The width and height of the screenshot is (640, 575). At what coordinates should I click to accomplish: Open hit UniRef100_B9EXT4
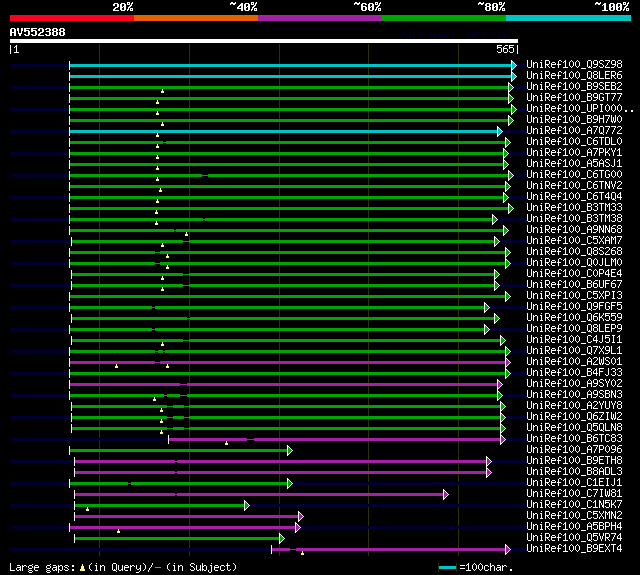[574, 549]
